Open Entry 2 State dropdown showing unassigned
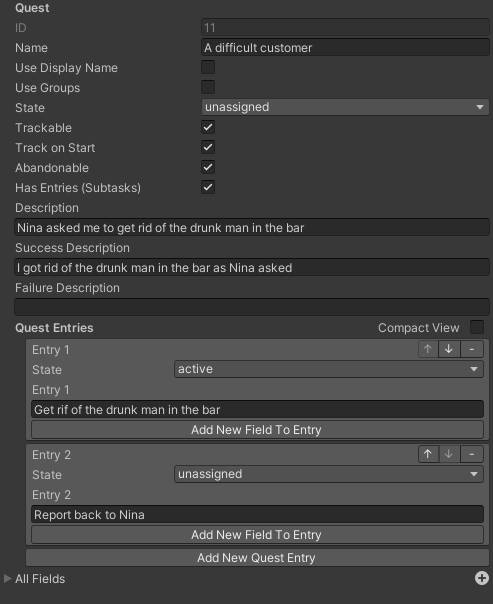493x604 pixels. [329, 474]
